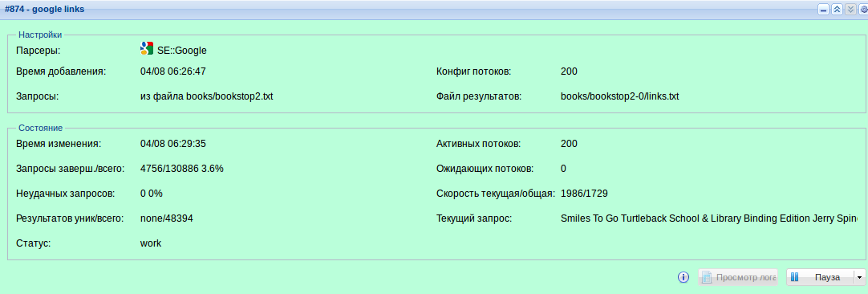
Task: Click the change time value 04/08 06:29:35
Action: [x=173, y=144]
